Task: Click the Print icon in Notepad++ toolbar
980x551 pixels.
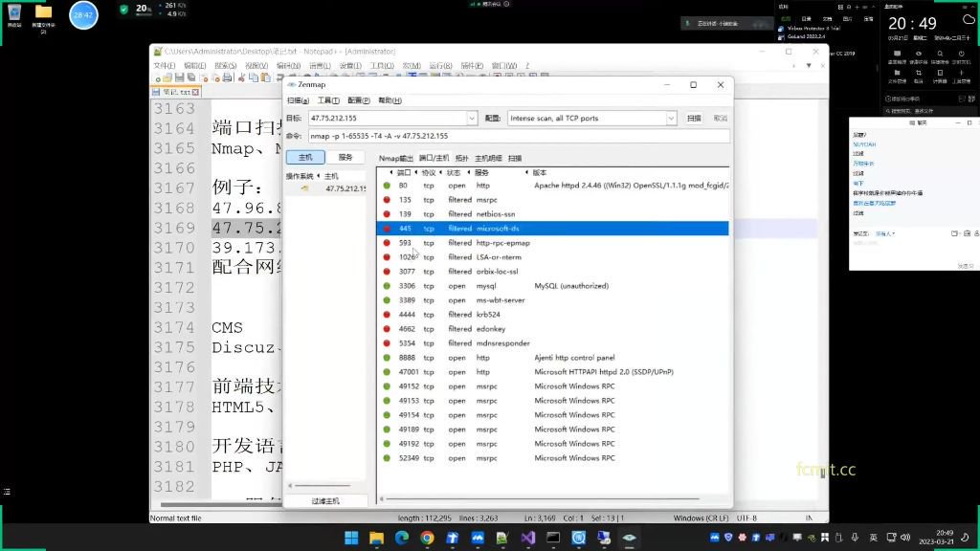Action: click(x=228, y=77)
